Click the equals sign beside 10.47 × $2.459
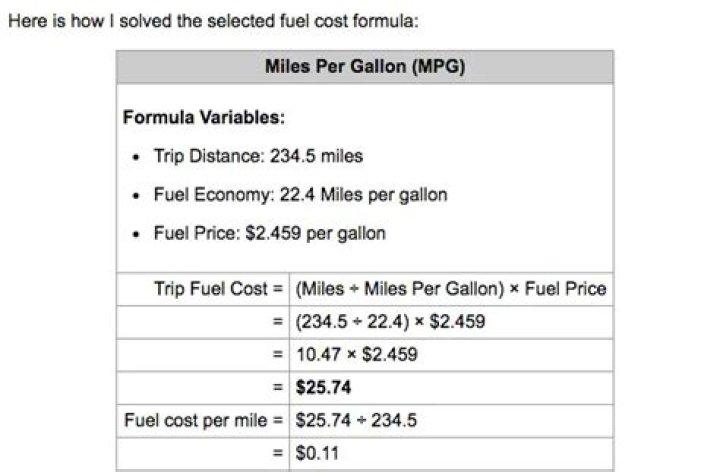Image resolution: width=720 pixels, height=472 pixels. [276, 355]
